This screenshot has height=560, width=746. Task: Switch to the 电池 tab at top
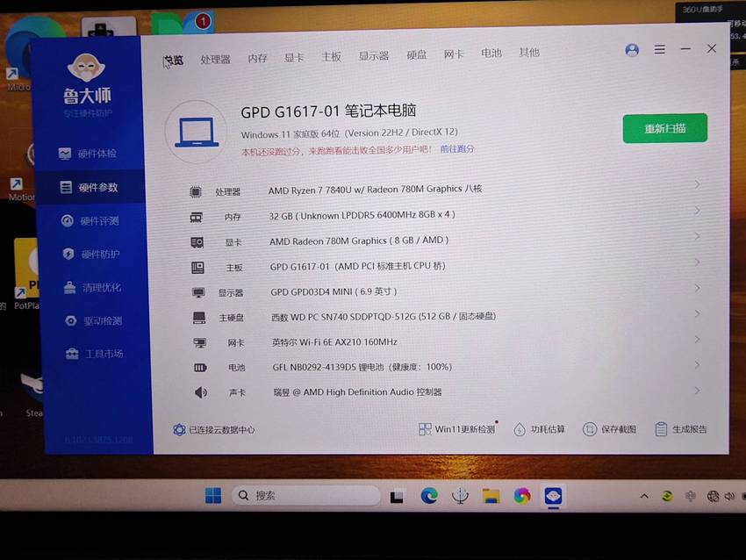coord(491,53)
